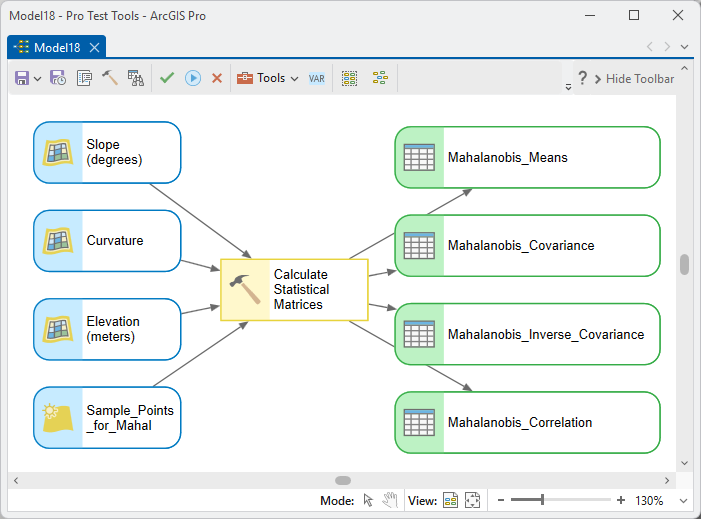This screenshot has width=701, height=519.
Task: Go to next tab with right chevron
Action: tap(667, 46)
